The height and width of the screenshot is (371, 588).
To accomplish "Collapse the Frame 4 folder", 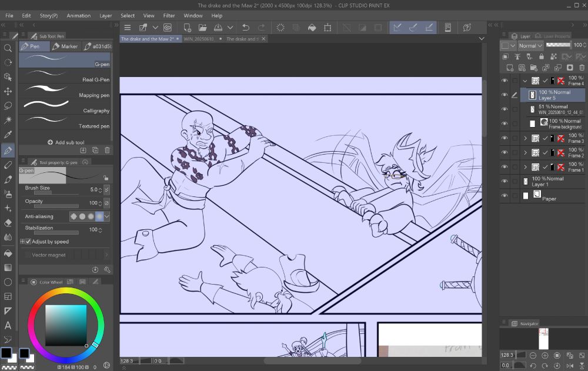I will [525, 81].
